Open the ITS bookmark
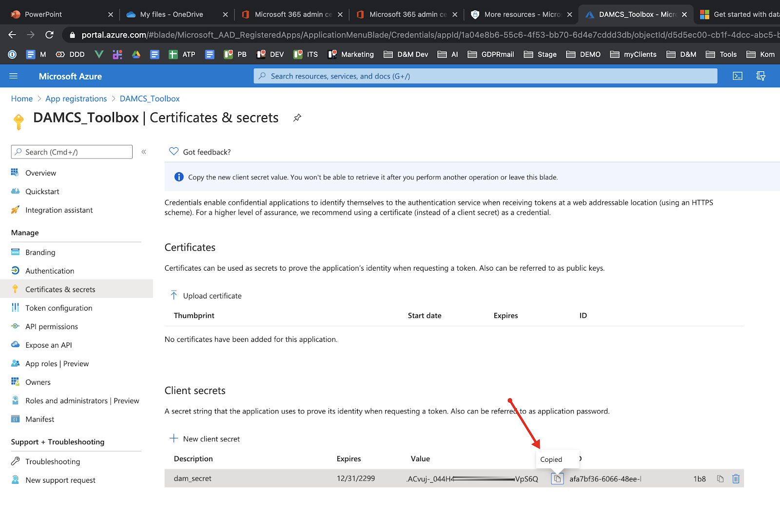Screen dimensions: 780x532 (x=306, y=54)
